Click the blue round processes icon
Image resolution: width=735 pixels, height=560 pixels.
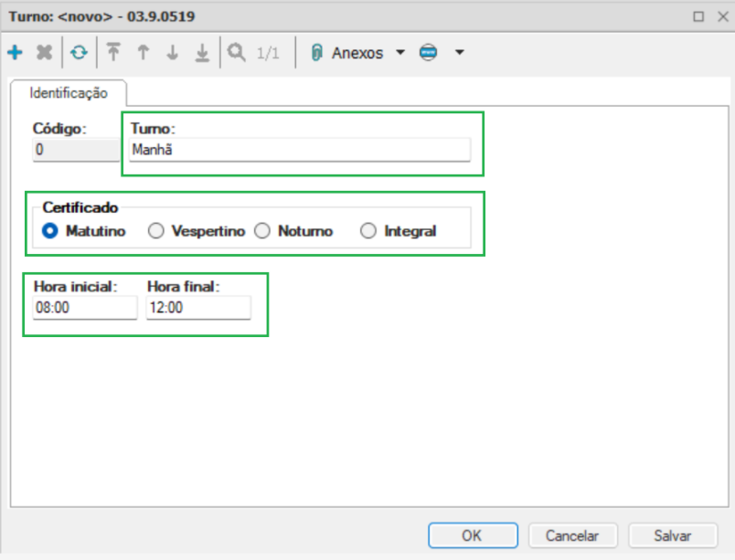coord(429,52)
